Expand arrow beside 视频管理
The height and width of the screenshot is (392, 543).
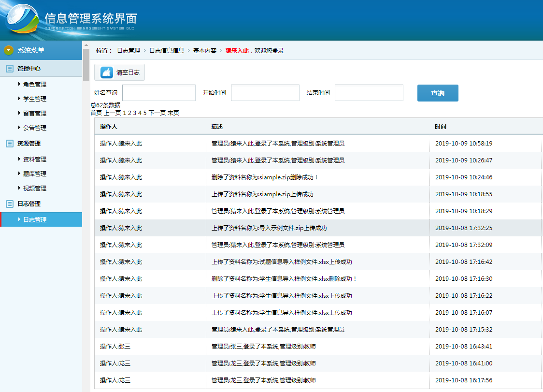pyautogui.click(x=19, y=188)
